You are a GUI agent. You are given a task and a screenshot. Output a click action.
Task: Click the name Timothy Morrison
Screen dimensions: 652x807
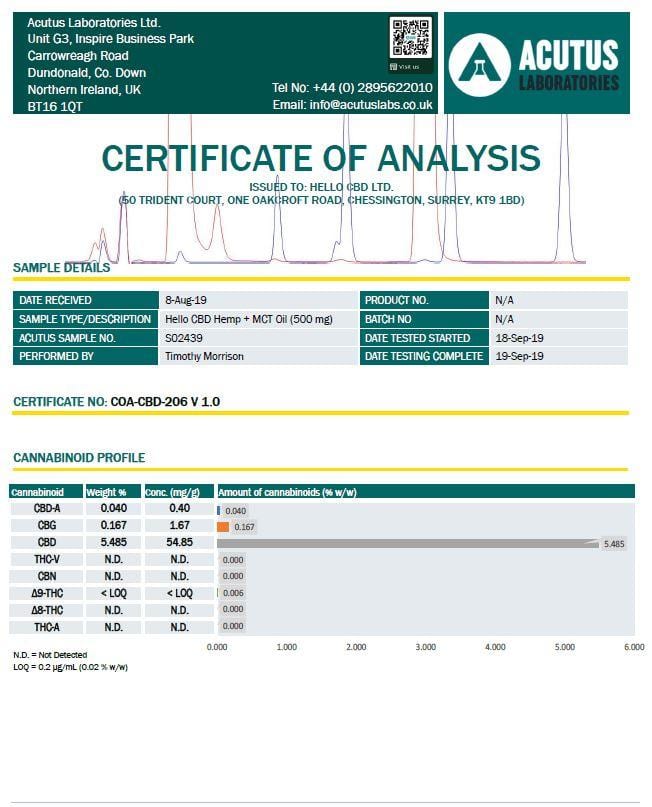coord(204,356)
